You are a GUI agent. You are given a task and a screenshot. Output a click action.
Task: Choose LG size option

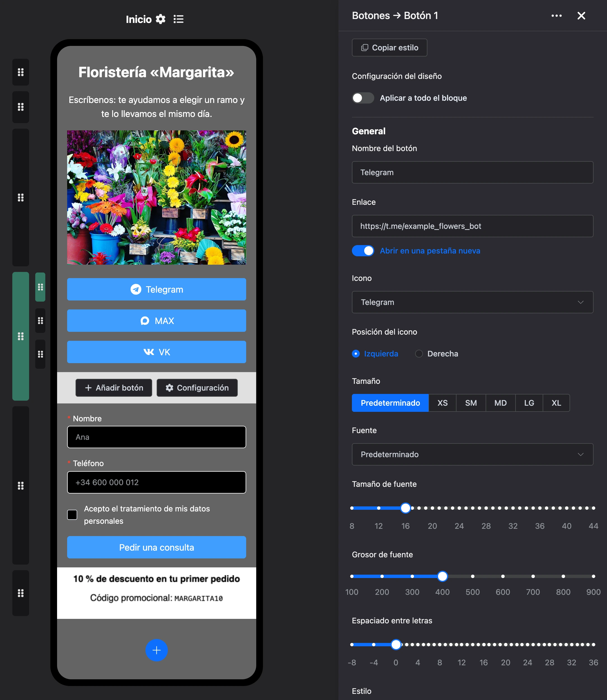[529, 403]
